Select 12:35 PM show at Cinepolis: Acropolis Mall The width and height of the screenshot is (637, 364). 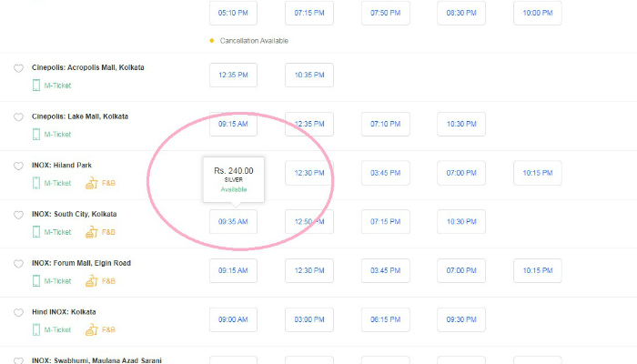pyautogui.click(x=233, y=75)
